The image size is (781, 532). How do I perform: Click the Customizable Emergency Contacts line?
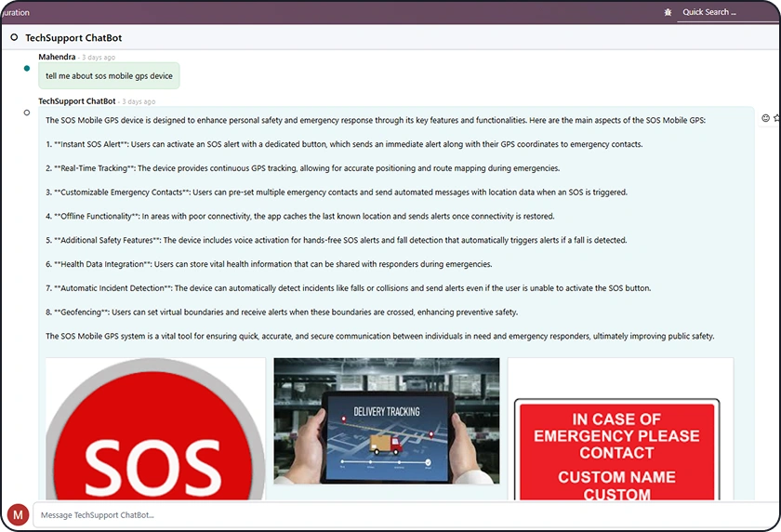tap(337, 193)
